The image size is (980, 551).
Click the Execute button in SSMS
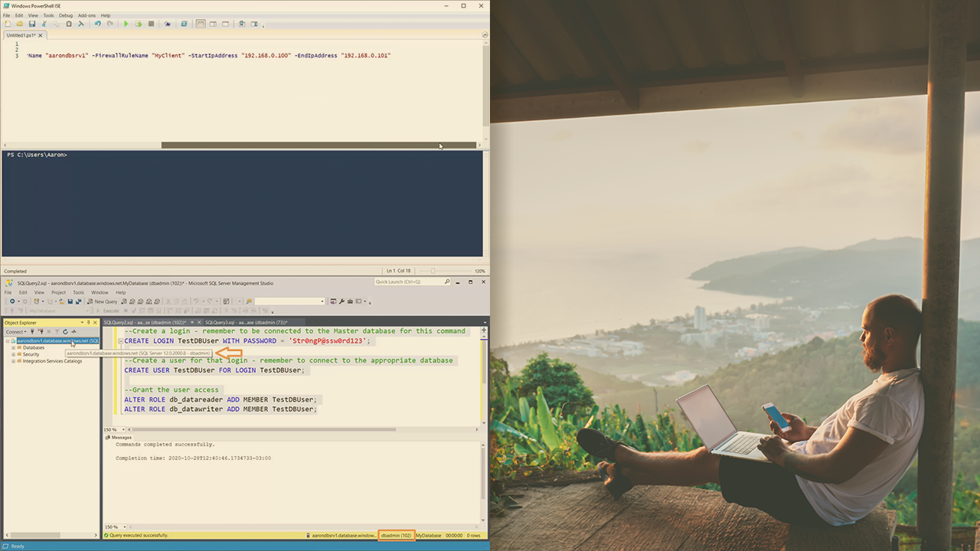(x=107, y=311)
